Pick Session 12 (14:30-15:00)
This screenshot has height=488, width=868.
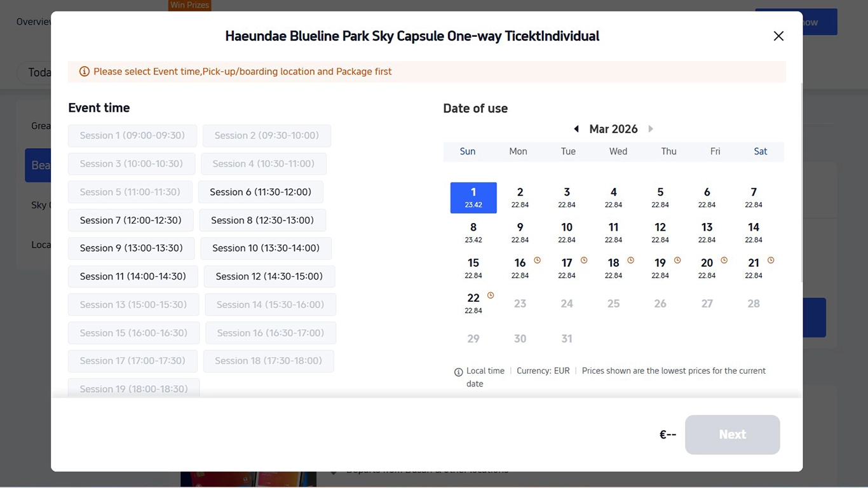tap(269, 276)
